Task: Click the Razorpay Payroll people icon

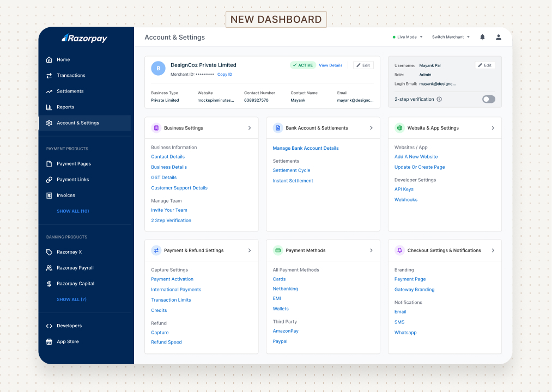Action: click(49, 268)
